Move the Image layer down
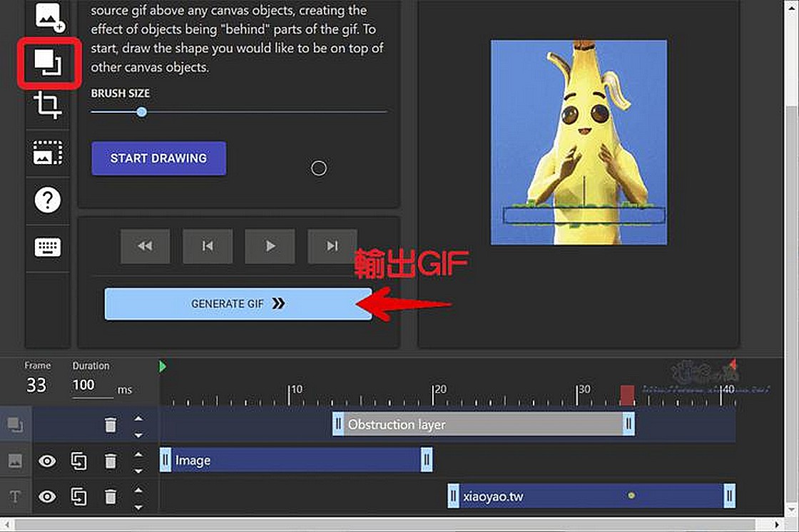The image size is (799, 532). tap(138, 471)
